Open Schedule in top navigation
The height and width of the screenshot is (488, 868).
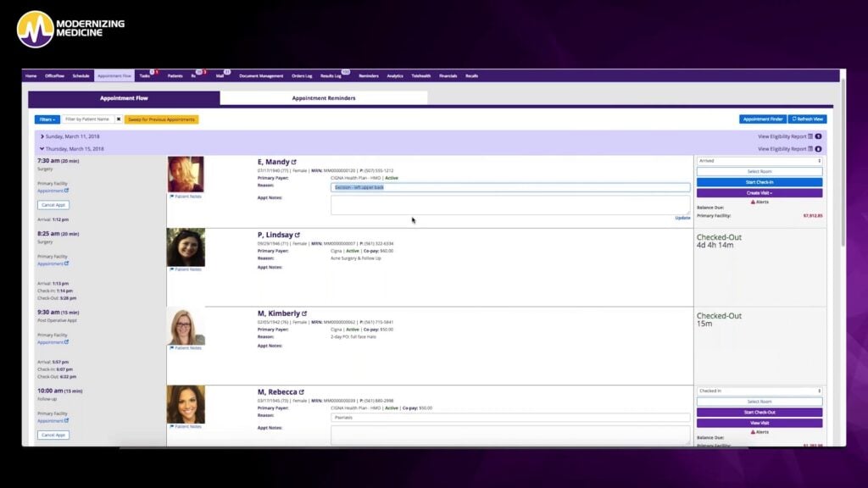pos(81,75)
